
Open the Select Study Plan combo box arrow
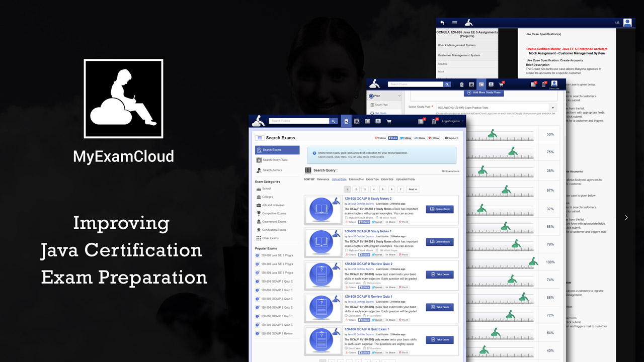pyautogui.click(x=553, y=108)
